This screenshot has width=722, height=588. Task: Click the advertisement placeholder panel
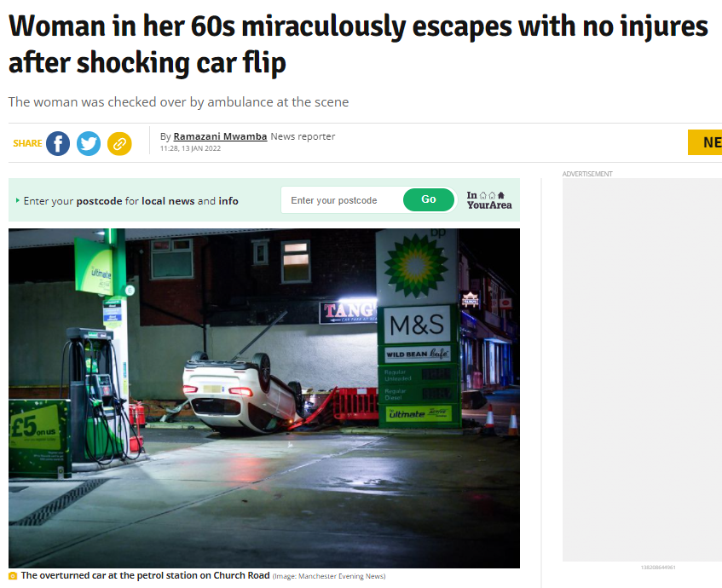tap(642, 370)
